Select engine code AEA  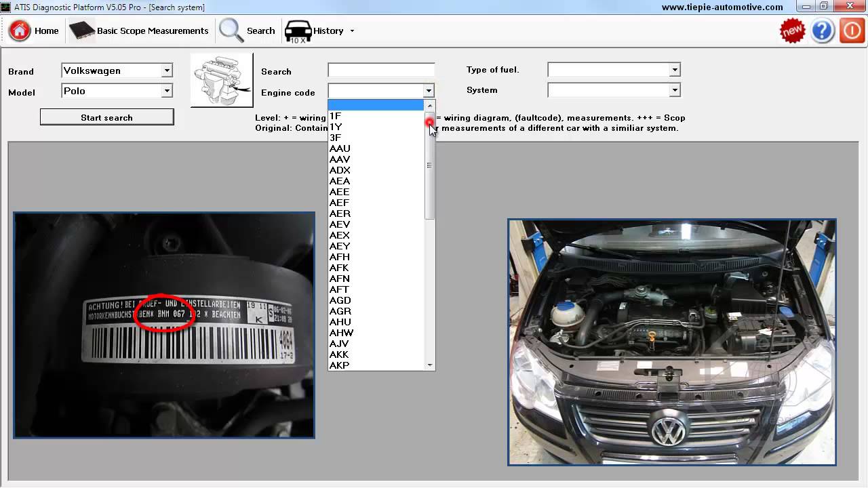376,181
